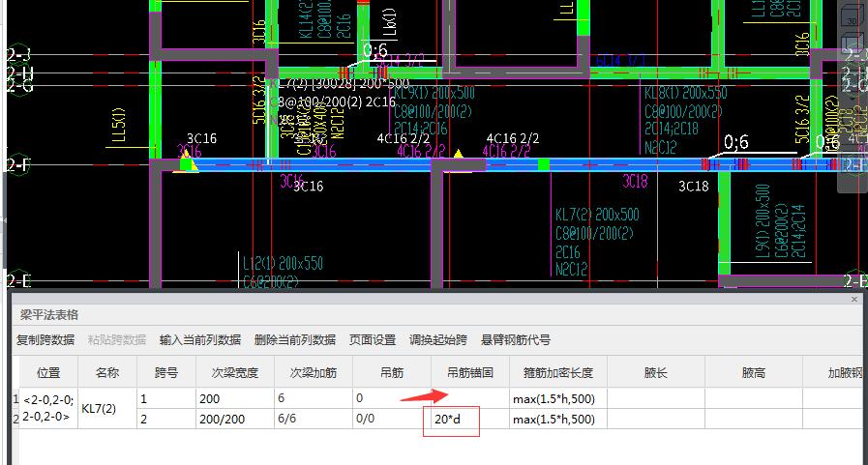Click span 2 empty 腋长 cell
Image resolution: width=868 pixels, height=465 pixels.
[656, 419]
